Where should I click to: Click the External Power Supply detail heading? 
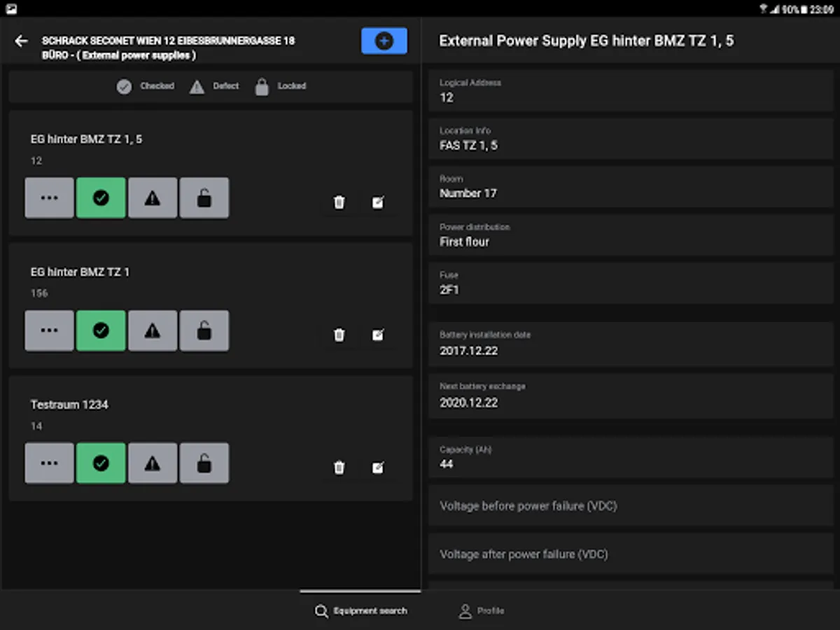(587, 41)
